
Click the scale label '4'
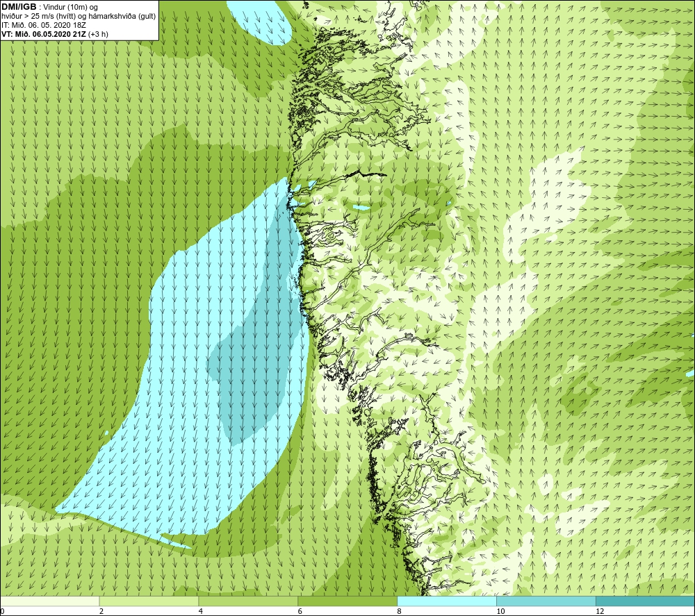click(x=201, y=611)
